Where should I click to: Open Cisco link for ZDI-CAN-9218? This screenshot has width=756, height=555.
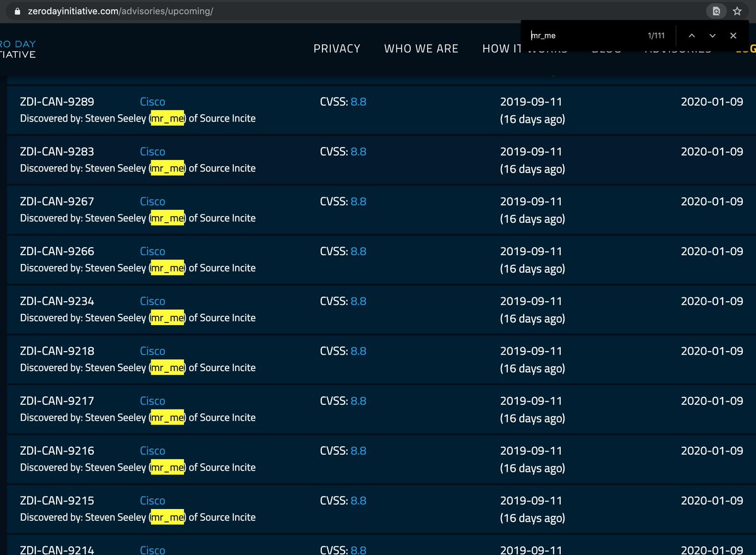pyautogui.click(x=152, y=351)
